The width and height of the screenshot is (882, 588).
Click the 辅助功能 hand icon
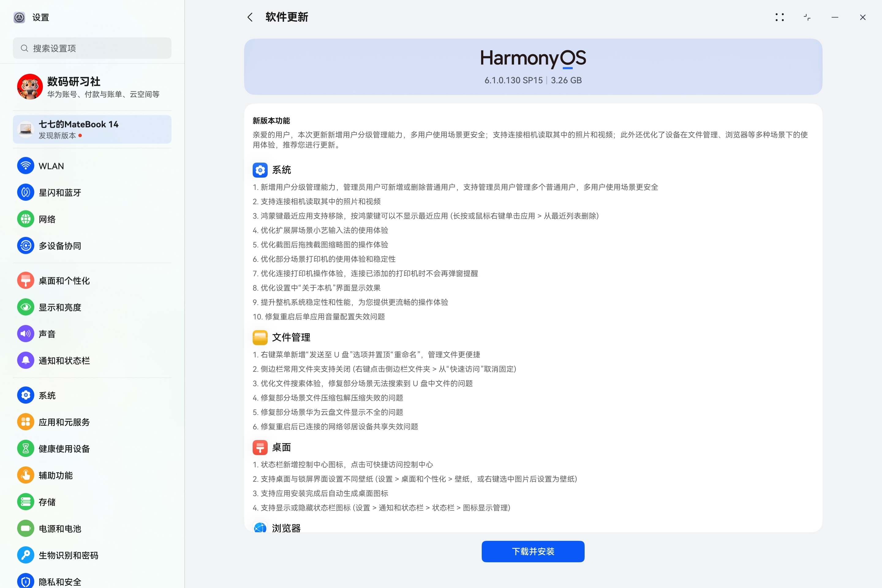25,475
